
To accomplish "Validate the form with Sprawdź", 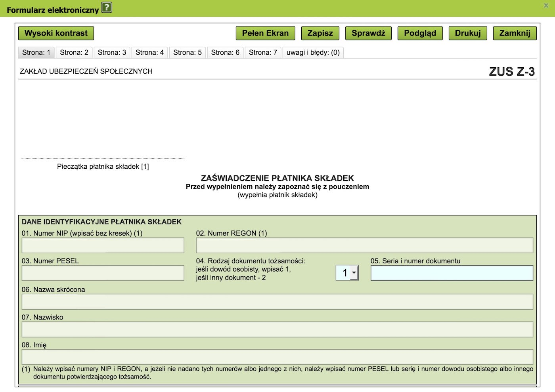I will tap(368, 33).
